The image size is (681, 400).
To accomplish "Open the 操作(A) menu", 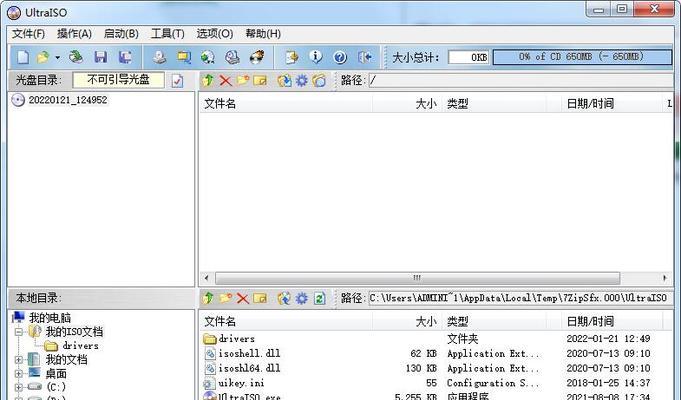I will (74, 33).
